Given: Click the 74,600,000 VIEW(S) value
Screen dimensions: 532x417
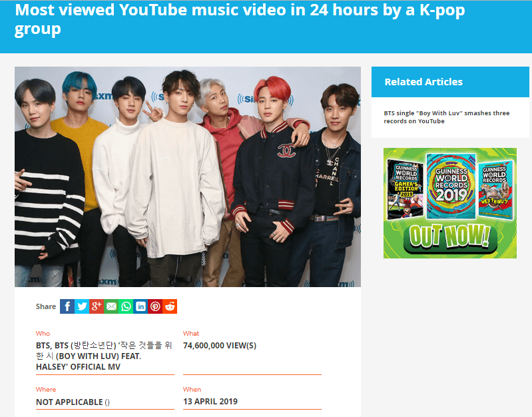Looking at the screenshot, I should [220, 346].
